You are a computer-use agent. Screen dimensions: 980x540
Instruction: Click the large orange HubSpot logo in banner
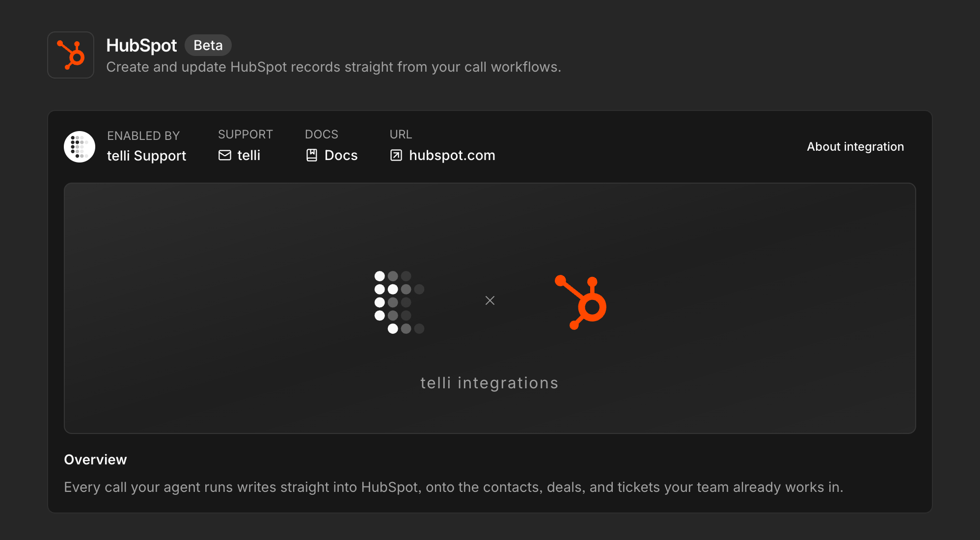pos(581,302)
